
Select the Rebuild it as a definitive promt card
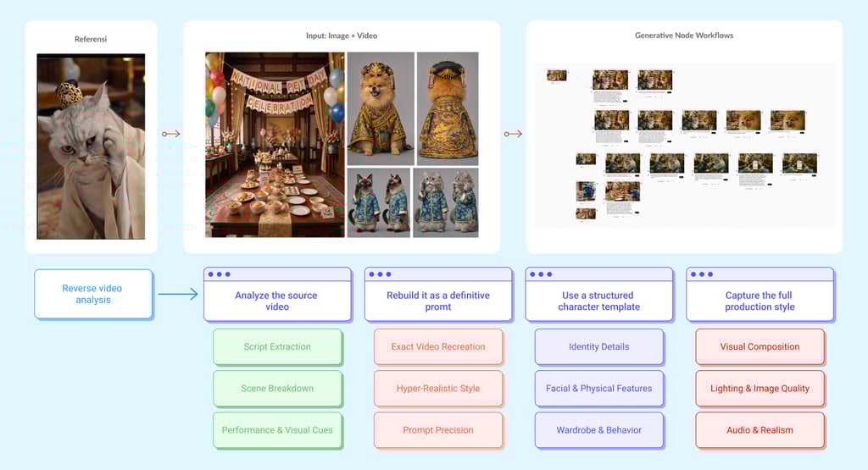(x=438, y=294)
